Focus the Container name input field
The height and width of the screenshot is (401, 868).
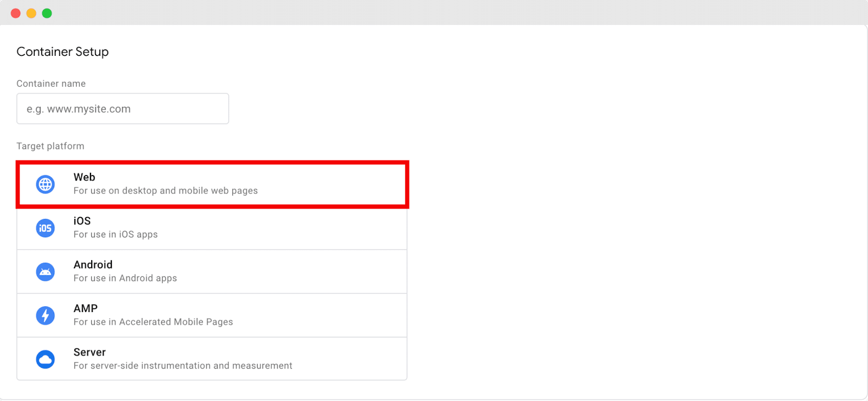click(x=123, y=108)
